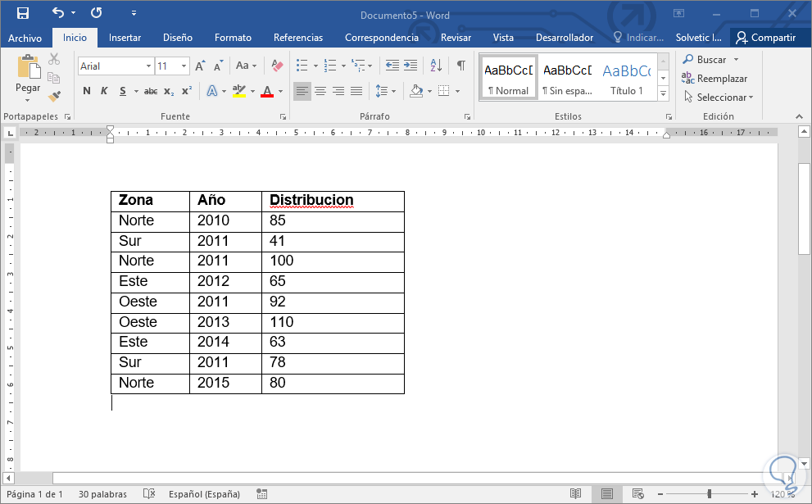Toggle the show paragraph marks button
This screenshot has width=812, height=504.
[x=460, y=66]
